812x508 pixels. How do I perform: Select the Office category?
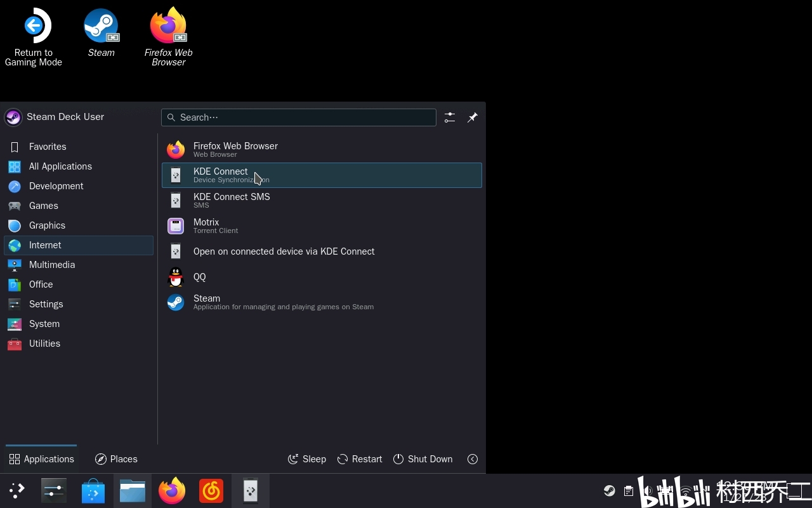click(79, 284)
